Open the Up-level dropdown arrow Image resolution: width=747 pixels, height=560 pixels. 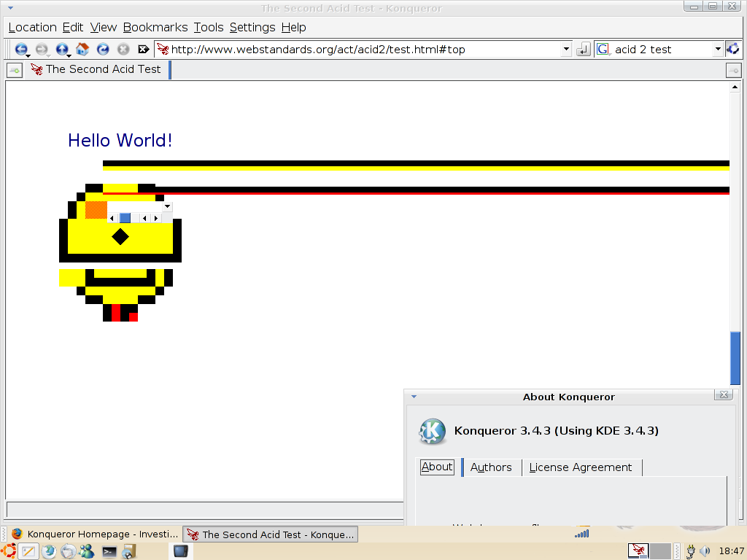coord(69,56)
